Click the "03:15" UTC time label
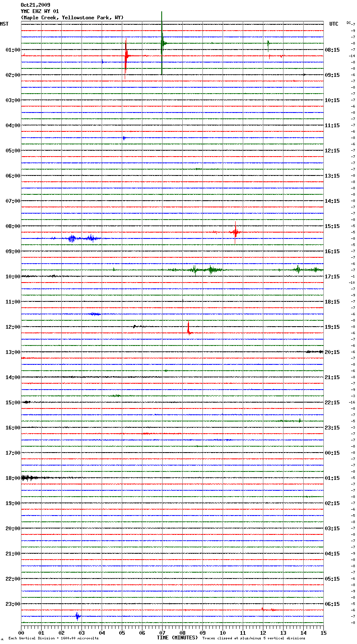Image resolution: width=357 pixels, height=644 pixels. [332, 529]
